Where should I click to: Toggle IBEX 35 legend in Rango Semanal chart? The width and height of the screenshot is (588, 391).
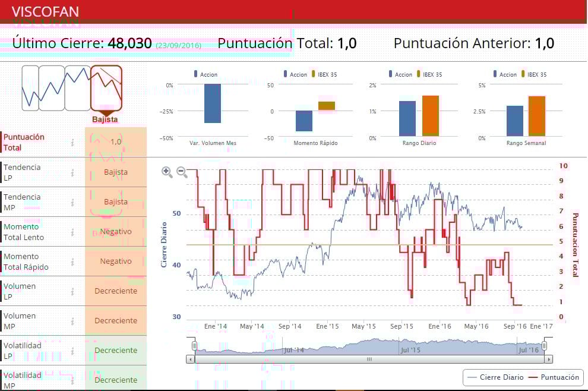tap(534, 74)
